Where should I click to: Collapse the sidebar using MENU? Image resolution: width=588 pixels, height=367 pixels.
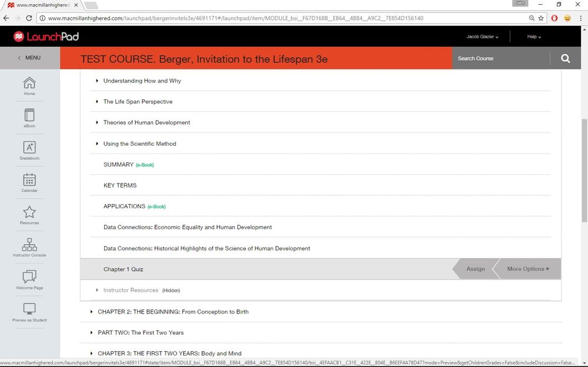tap(29, 58)
